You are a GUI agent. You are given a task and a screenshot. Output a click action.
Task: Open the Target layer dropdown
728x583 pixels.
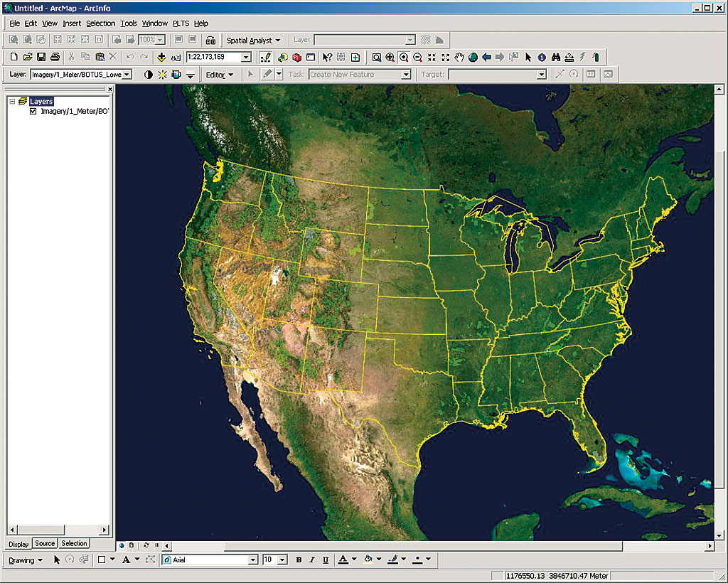pyautogui.click(x=541, y=74)
